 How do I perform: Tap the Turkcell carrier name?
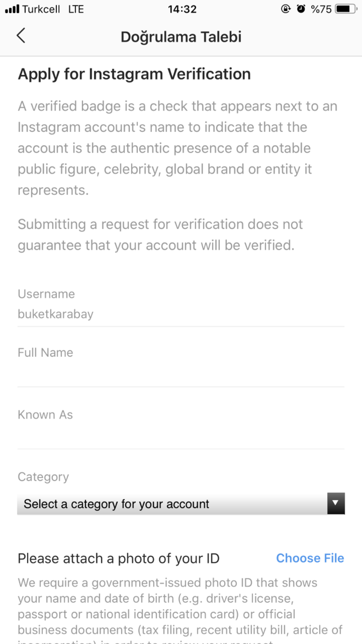point(41,9)
